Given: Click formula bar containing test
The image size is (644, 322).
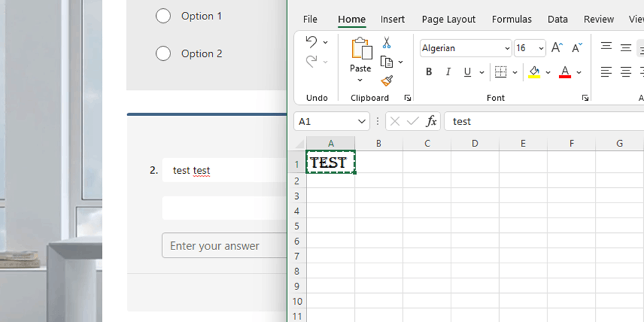Looking at the screenshot, I should (x=544, y=122).
